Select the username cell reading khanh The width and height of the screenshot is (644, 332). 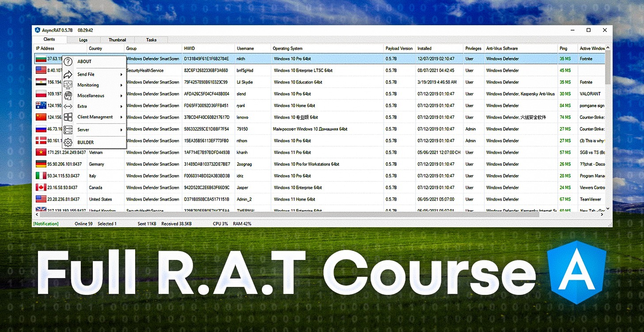click(242, 153)
